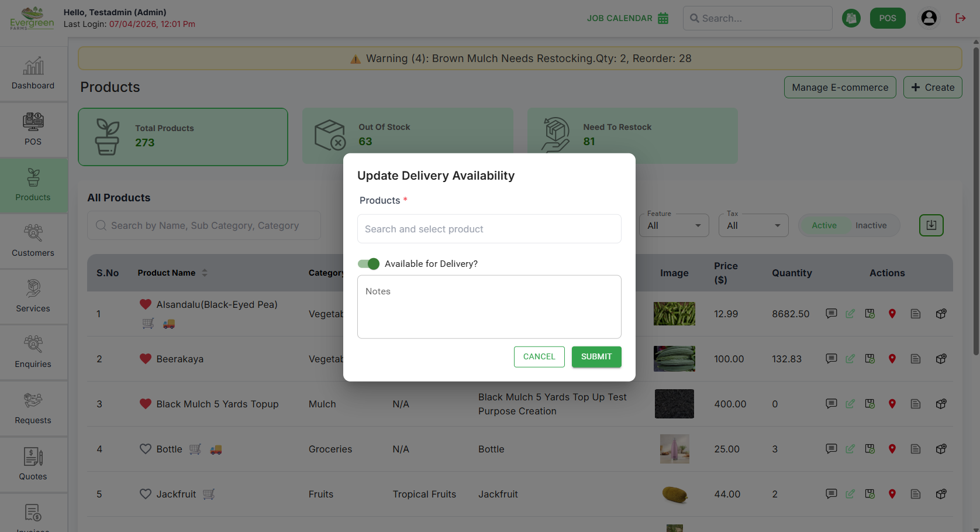980x532 pixels.
Task: Click the green round icon beside POS button
Action: point(851,18)
